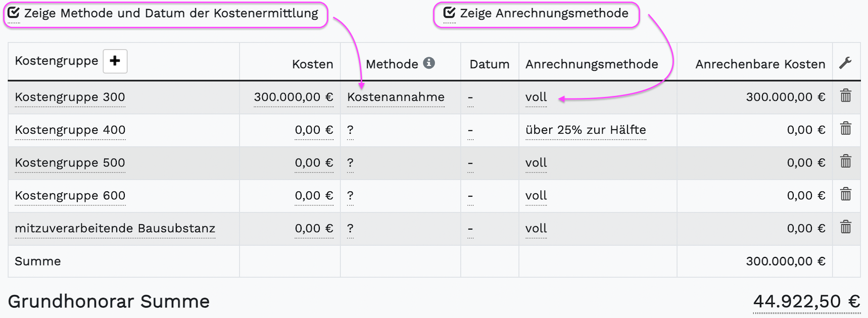
Task: Change 'voll' Anrechnungsmethode of Kostengruppe 300
Action: [x=536, y=97]
